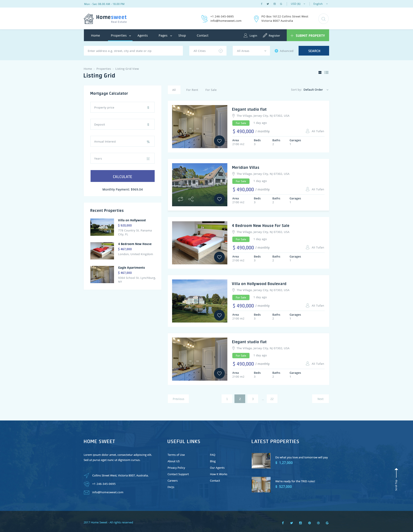Viewport: 413px width, 532px height.
Task: Open the USD ($) currency dropdown
Action: pyautogui.click(x=298, y=4)
